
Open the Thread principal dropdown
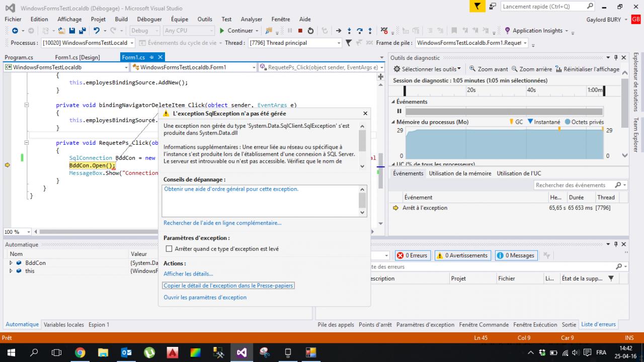[x=295, y=43]
